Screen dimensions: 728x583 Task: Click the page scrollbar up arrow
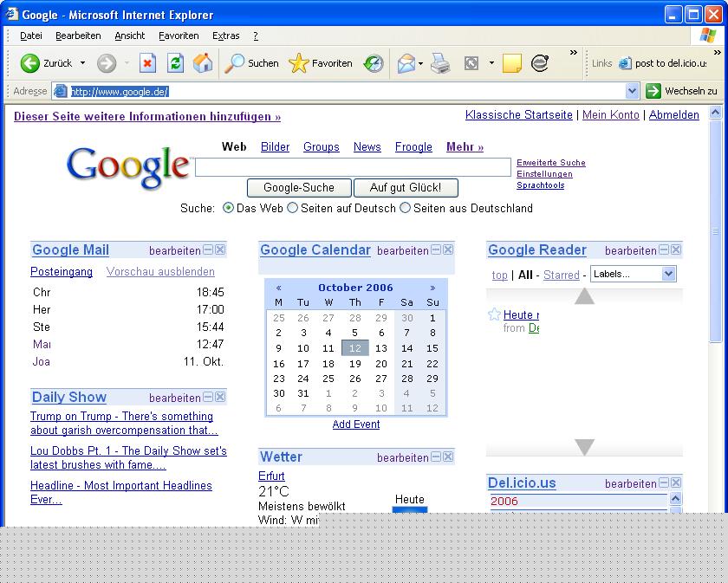pos(716,112)
